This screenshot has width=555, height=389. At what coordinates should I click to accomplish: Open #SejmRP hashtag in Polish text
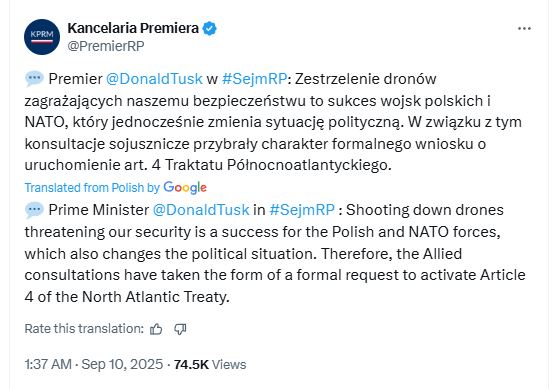tap(254, 79)
